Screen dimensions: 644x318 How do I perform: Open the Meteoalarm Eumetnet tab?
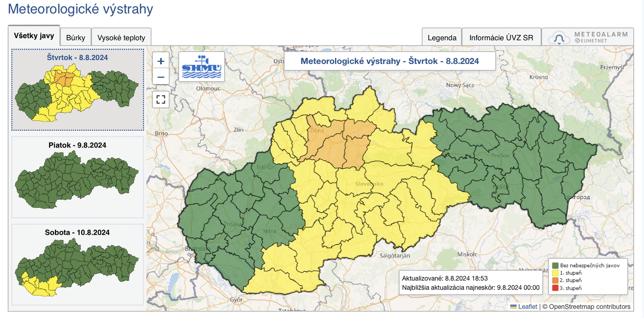(588, 37)
